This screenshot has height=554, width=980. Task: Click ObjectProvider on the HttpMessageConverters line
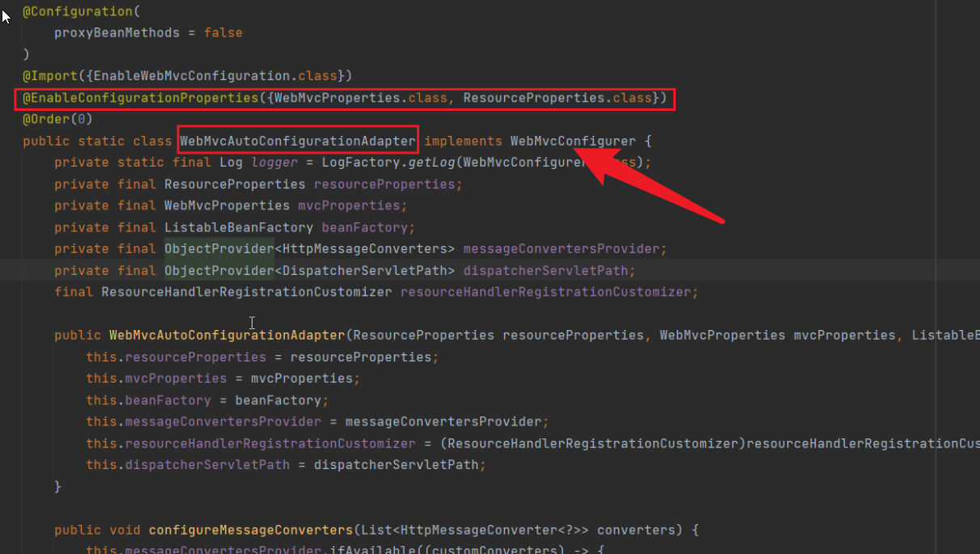tap(219, 249)
